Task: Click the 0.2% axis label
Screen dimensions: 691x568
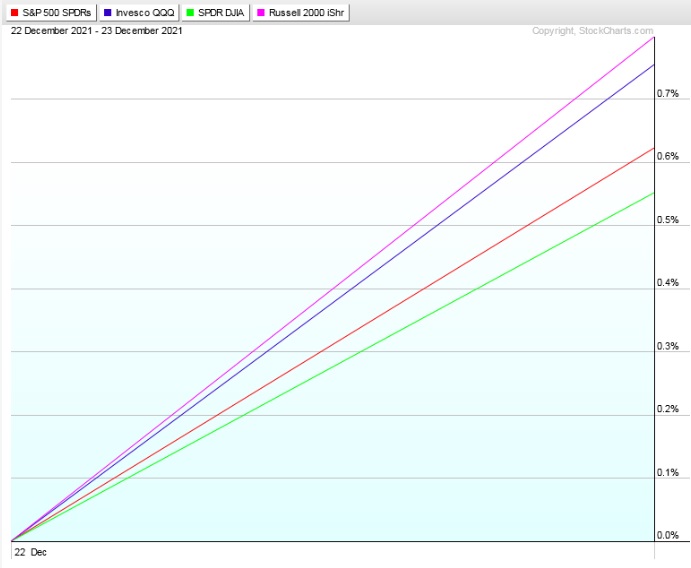Action: click(668, 409)
